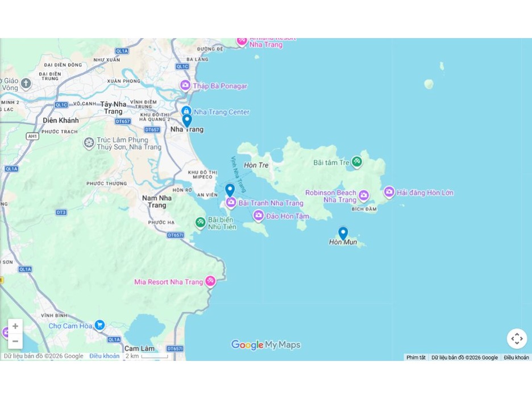532x399 pixels.
Task: Click the church cross icon near Giáo Võng
Action: [26, 83]
